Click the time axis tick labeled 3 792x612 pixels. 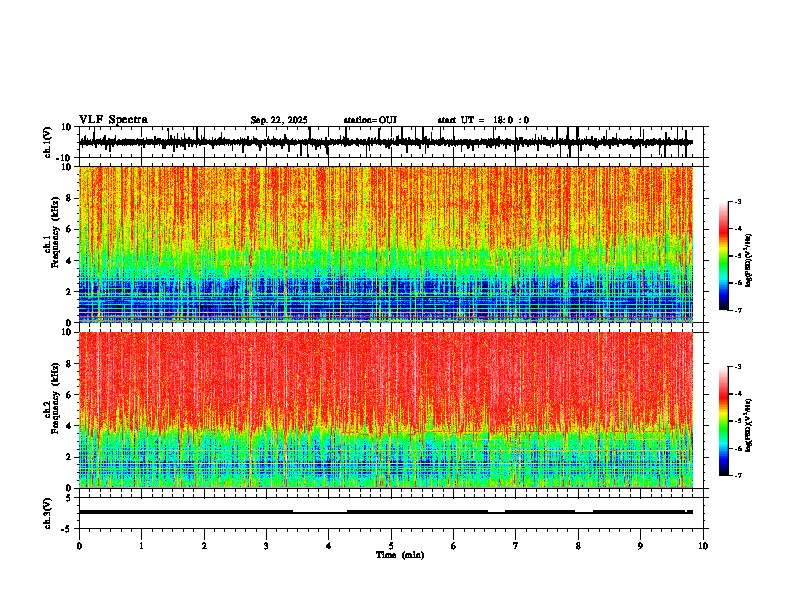pyautogui.click(x=266, y=546)
